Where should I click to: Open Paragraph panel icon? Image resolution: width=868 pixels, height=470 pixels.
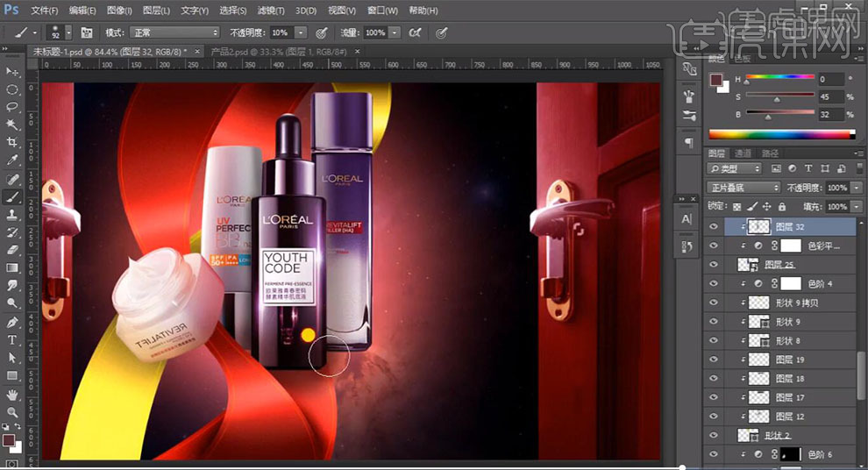point(688,143)
